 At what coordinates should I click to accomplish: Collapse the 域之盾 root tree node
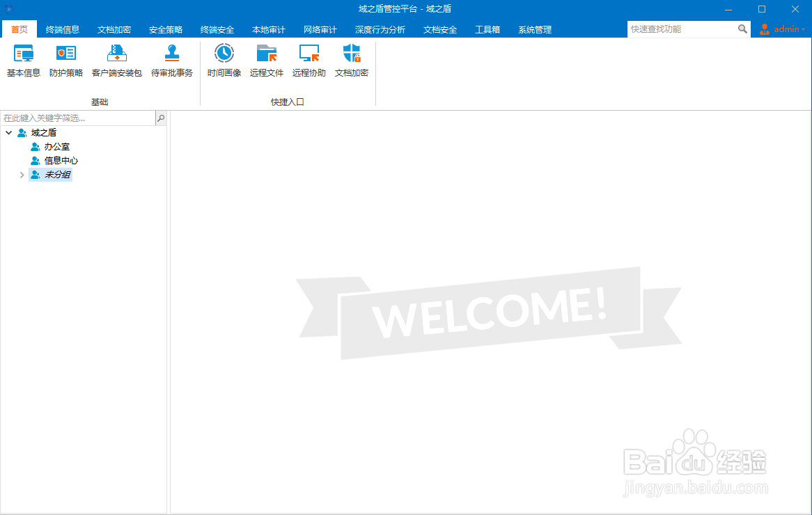point(9,132)
